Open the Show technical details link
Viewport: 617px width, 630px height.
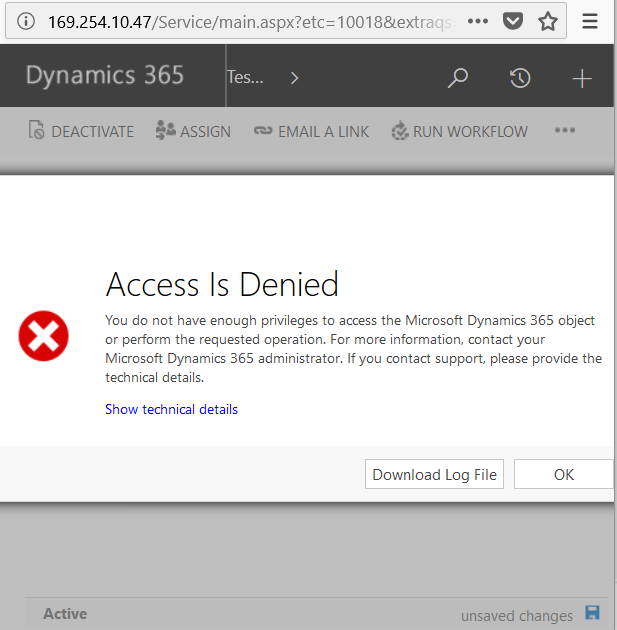pos(171,409)
